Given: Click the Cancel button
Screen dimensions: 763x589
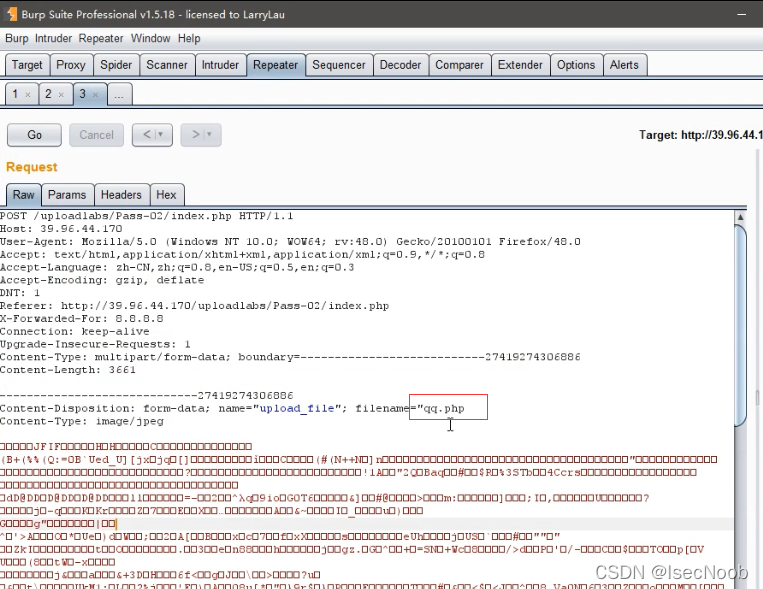Looking at the screenshot, I should 96,135.
